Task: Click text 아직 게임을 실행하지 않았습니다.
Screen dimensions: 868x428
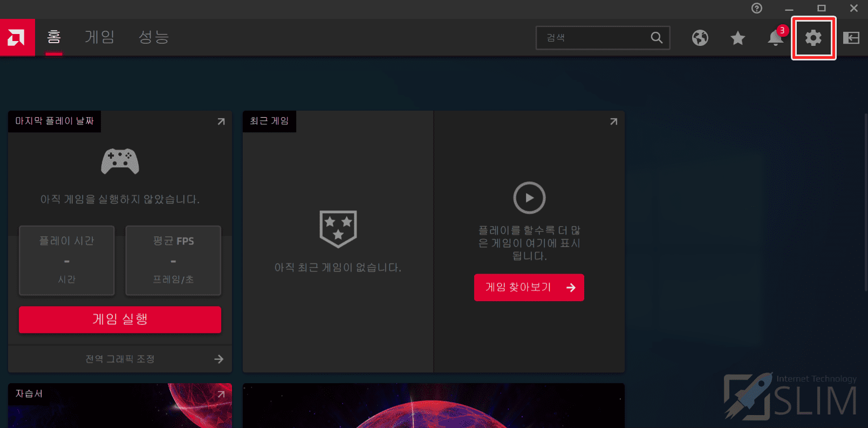Action: [x=120, y=199]
